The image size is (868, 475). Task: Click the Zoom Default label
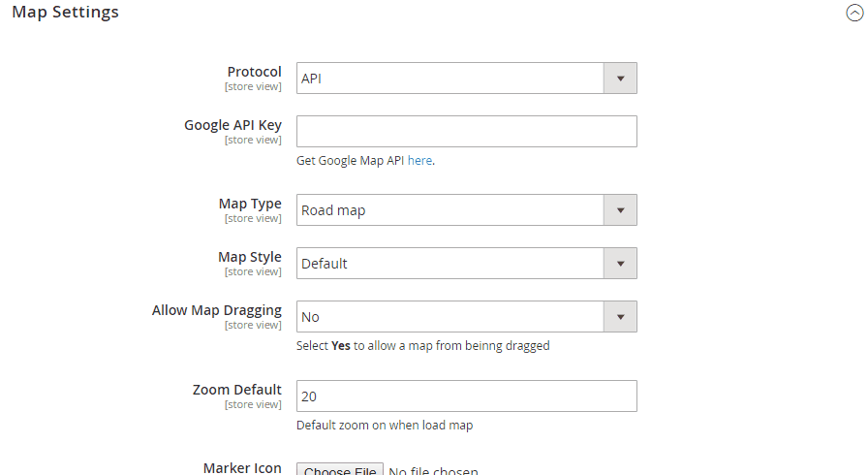point(236,390)
